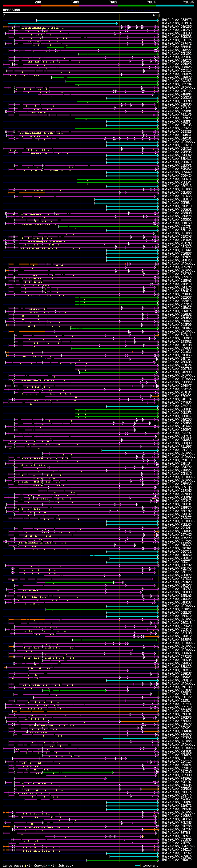Viewport: 197px width, 868px height.
Task: Select the UniRef100_C5XD76 label
Action: [176, 711]
